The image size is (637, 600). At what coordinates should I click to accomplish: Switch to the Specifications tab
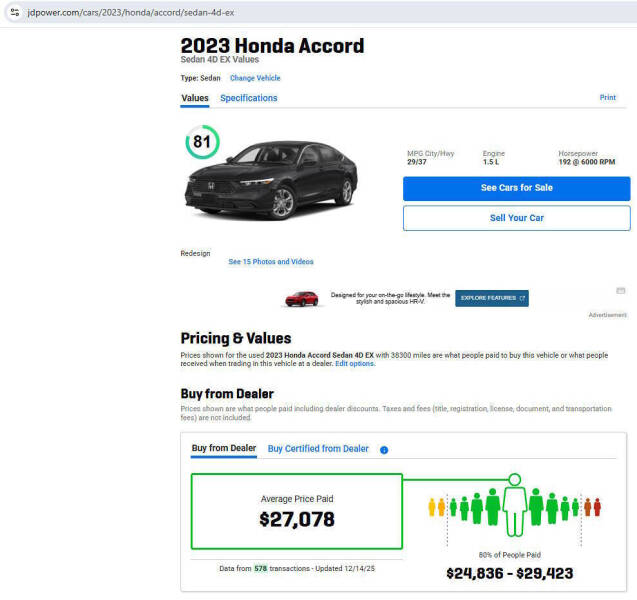pyautogui.click(x=249, y=98)
